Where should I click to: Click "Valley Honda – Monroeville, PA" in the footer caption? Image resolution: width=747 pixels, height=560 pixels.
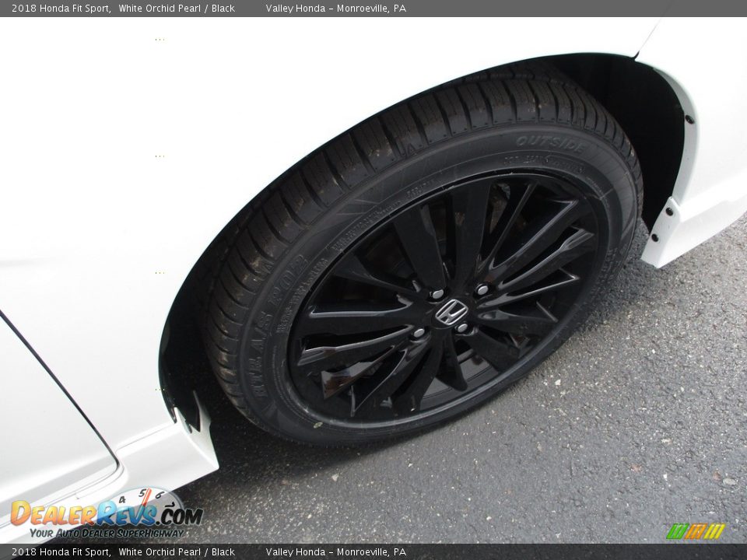[336, 552]
